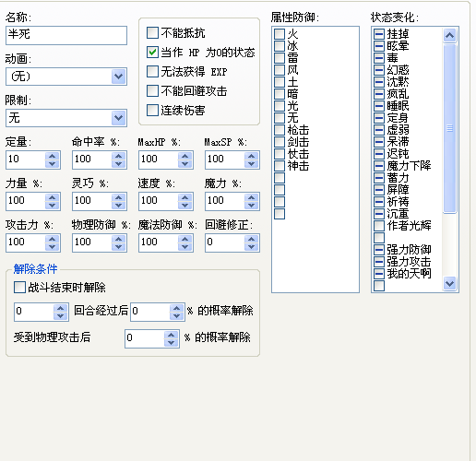This screenshot has width=476, height=461.
Task: Toggle 呆滞 state change box
Action: (379, 142)
